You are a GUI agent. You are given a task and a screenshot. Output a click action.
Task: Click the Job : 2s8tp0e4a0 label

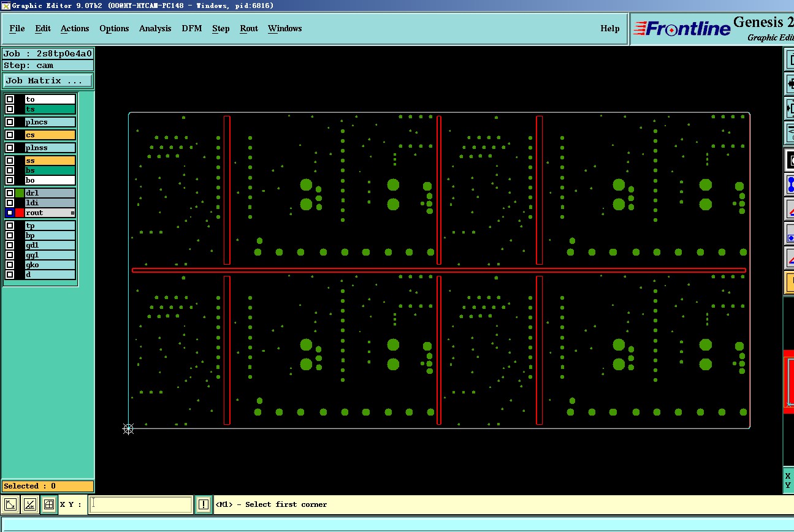click(48, 54)
